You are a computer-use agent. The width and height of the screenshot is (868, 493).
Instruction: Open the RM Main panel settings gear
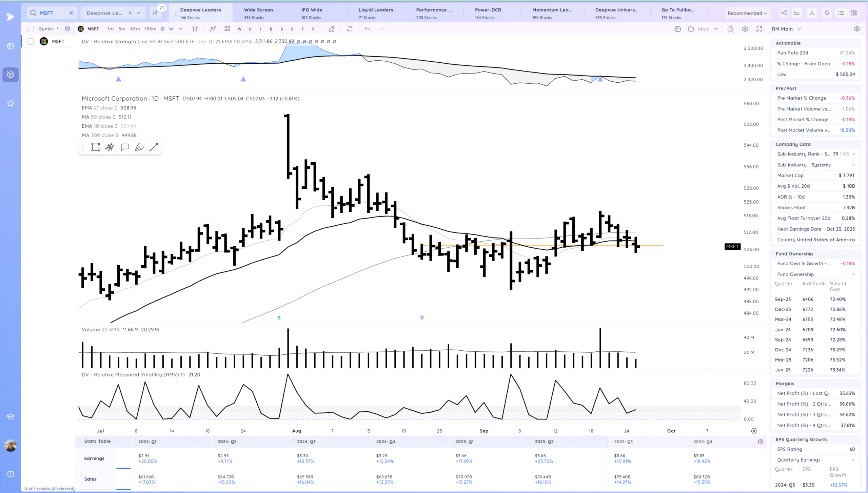[x=857, y=29]
